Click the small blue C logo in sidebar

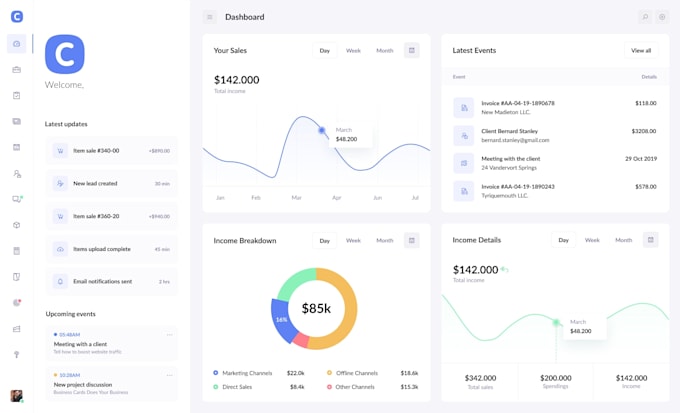(16, 16)
